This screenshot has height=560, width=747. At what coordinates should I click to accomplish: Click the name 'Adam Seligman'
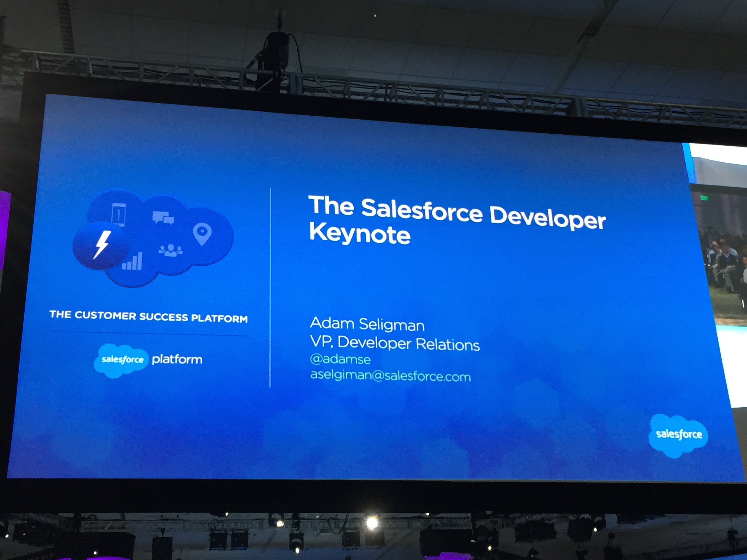click(x=367, y=324)
